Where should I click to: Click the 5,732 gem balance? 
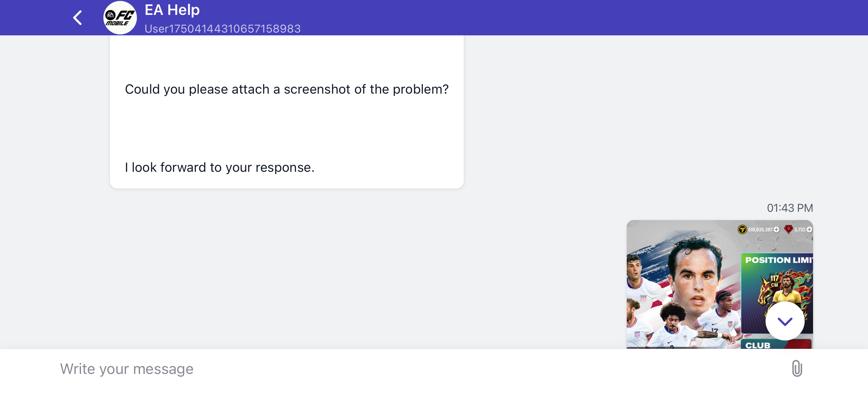click(x=800, y=230)
